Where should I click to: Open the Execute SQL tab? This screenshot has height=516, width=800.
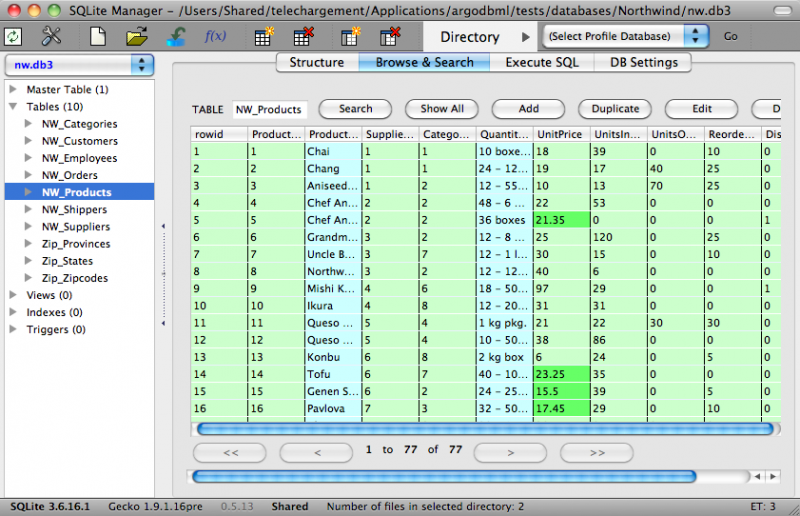pos(541,62)
